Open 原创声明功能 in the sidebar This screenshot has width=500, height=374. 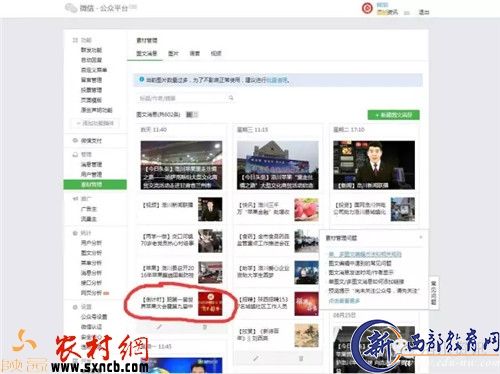pyautogui.click(x=97, y=110)
